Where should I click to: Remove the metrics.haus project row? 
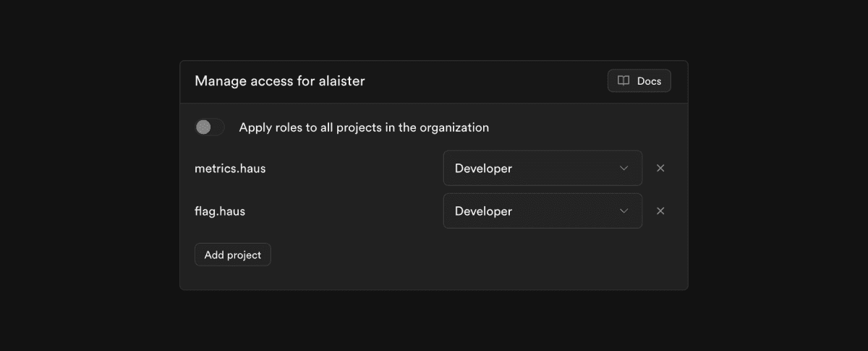point(660,168)
